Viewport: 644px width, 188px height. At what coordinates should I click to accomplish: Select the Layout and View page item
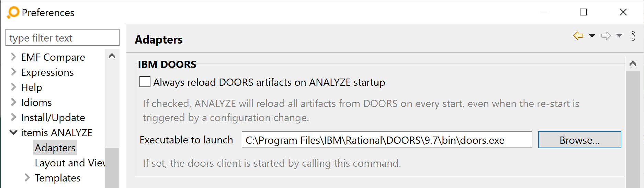[70, 163]
